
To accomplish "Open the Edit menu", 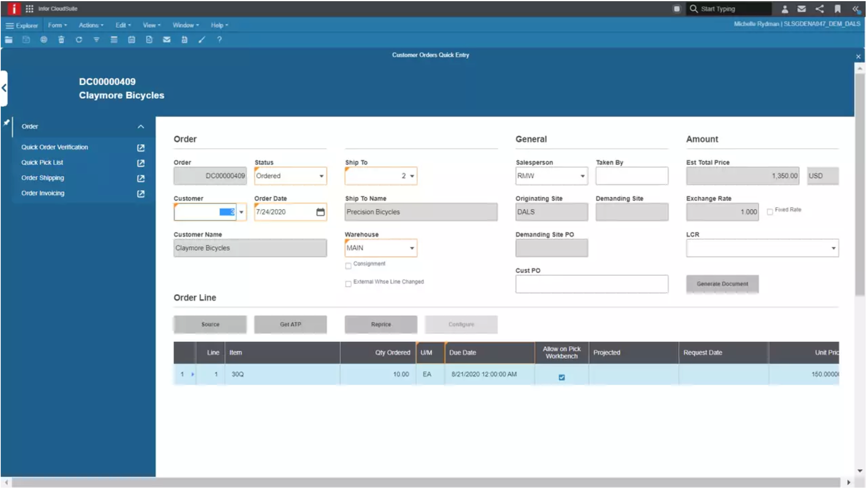I will [x=123, y=25].
